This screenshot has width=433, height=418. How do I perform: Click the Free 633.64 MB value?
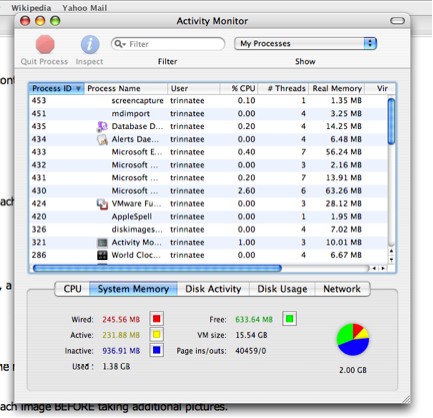click(x=254, y=319)
